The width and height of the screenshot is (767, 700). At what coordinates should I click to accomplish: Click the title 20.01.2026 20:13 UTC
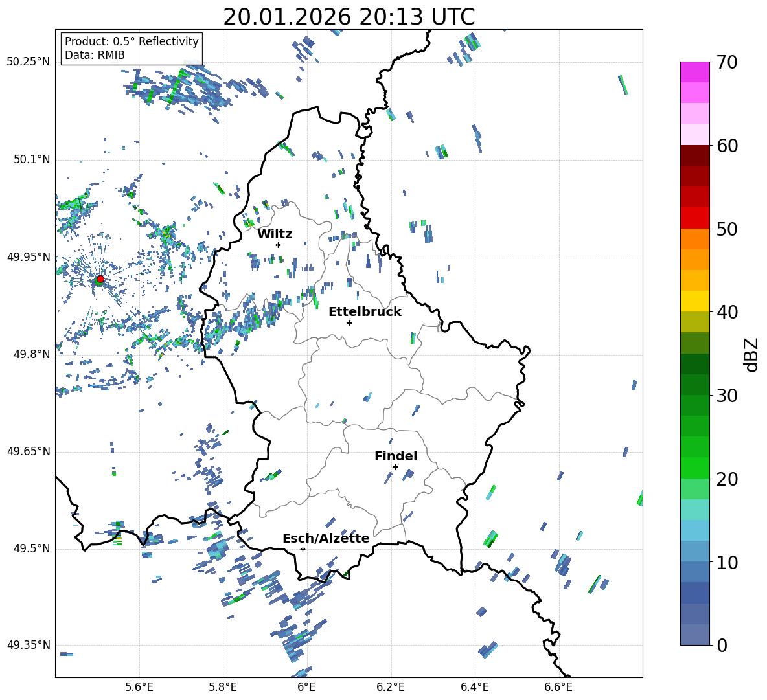coord(349,17)
